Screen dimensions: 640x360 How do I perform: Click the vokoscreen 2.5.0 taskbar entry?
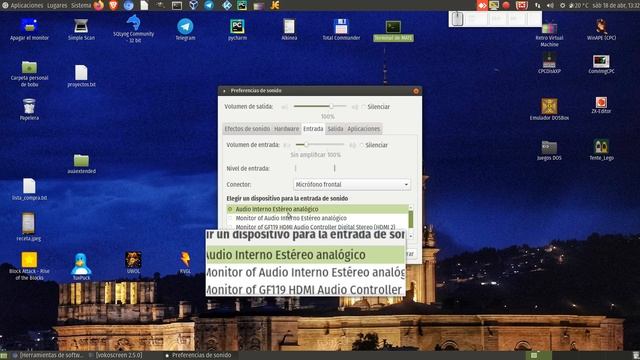pyautogui.click(x=116, y=356)
